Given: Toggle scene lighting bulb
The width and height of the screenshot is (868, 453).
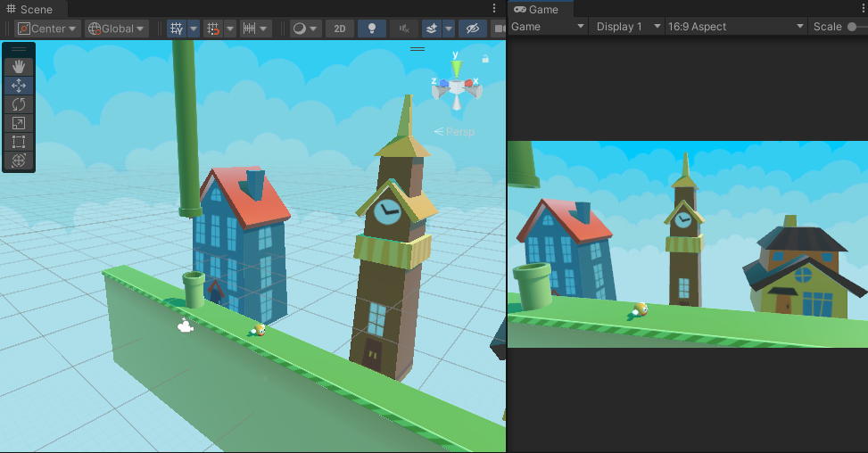Looking at the screenshot, I should [x=372, y=29].
